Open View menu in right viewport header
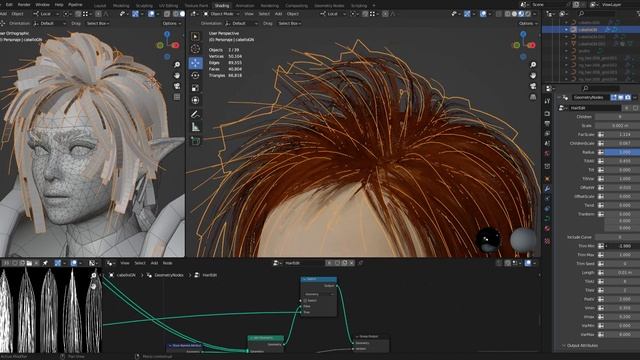Image resolution: width=640 pixels, height=360 pixels. [x=249, y=14]
